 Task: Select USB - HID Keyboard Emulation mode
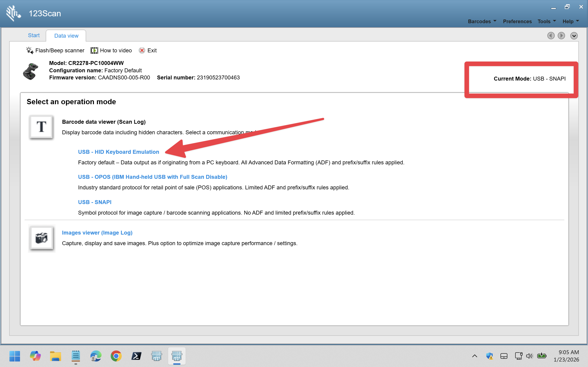(x=119, y=152)
